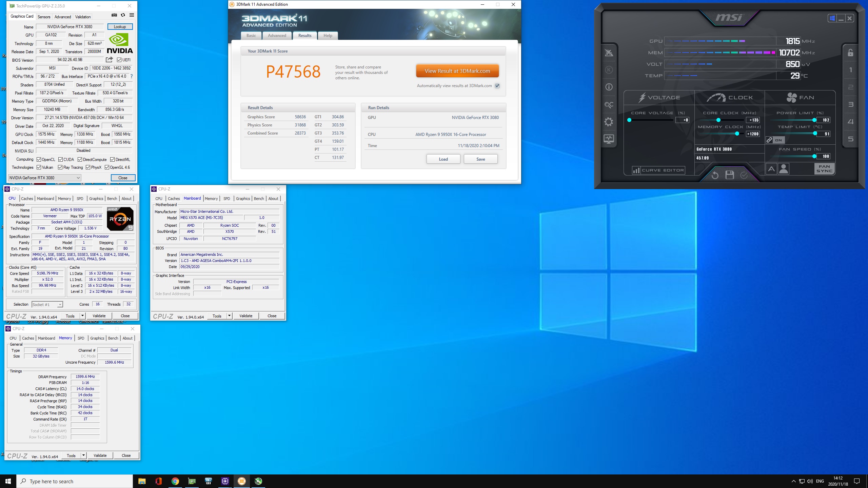Click the Load button in 3DMark
The image size is (868, 488).
pyautogui.click(x=443, y=159)
